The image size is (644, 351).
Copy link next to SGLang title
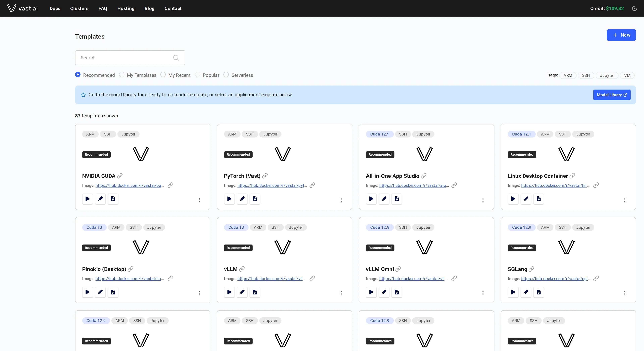(x=531, y=269)
